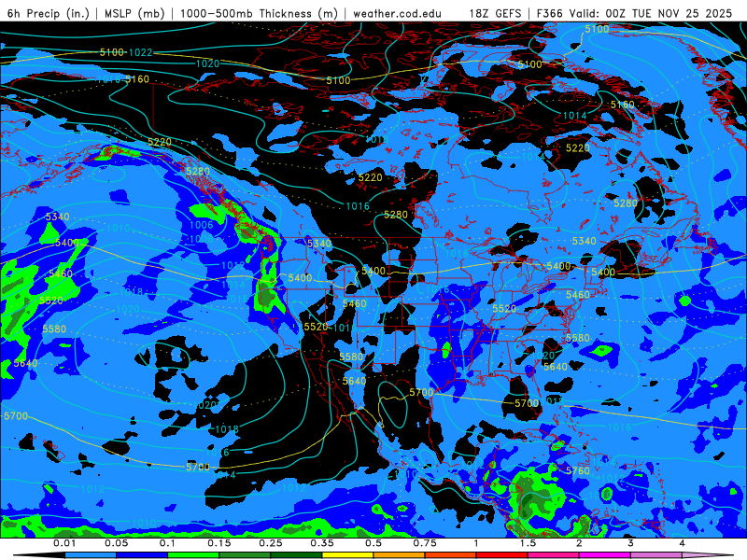The image size is (747, 560).
Task: Select the red-orange 0.75–1 legend swatch
Action: [x=451, y=555]
